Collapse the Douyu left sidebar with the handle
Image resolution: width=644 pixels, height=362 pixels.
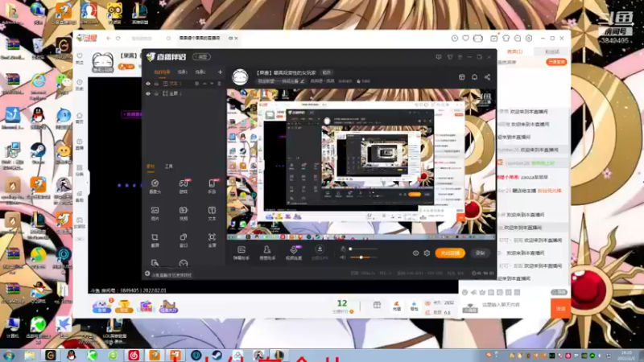(87, 183)
